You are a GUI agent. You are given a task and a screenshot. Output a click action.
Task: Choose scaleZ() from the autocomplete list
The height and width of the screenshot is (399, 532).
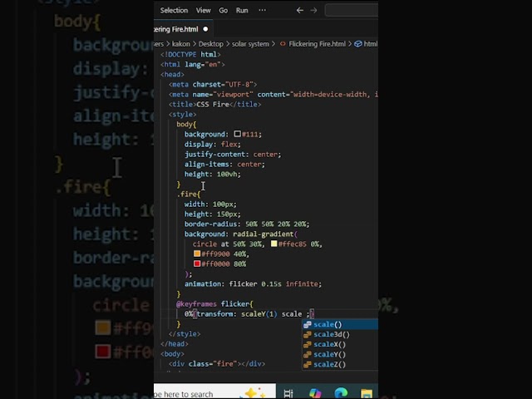point(340,364)
